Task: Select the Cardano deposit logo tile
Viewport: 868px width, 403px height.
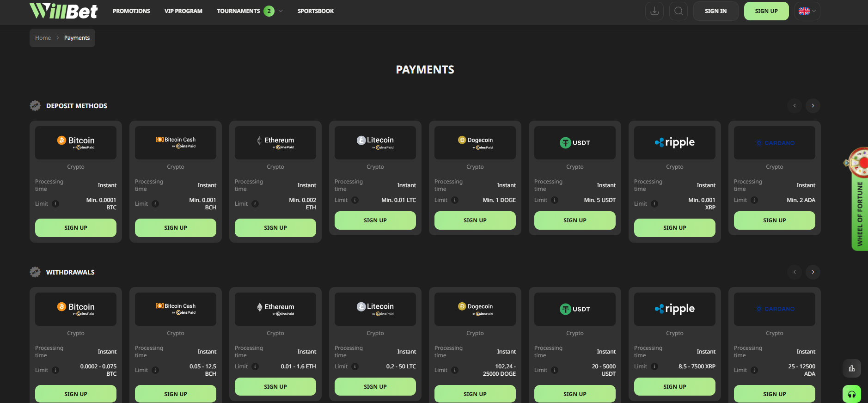Action: pos(775,143)
